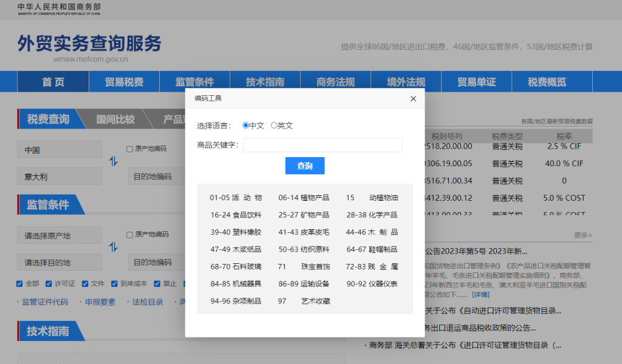Choose category 25-27 矿物产品
The width and height of the screenshot is (622, 364).
(304, 215)
